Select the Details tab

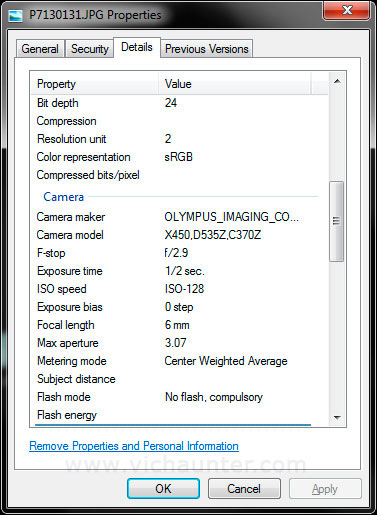pos(137,47)
